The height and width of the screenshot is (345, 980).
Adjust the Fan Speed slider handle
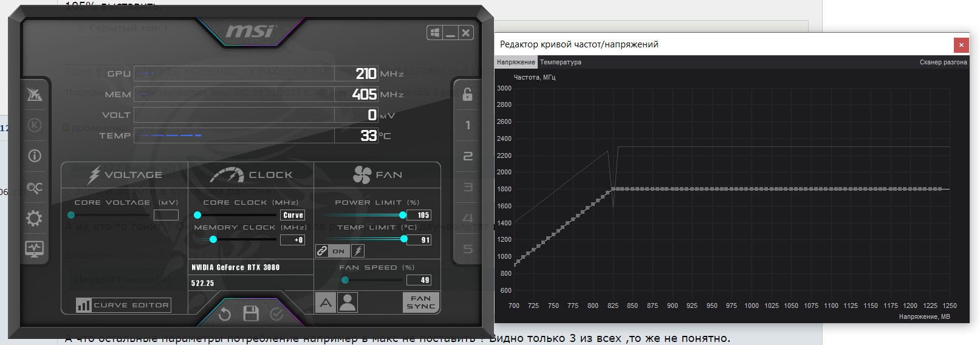pos(345,280)
